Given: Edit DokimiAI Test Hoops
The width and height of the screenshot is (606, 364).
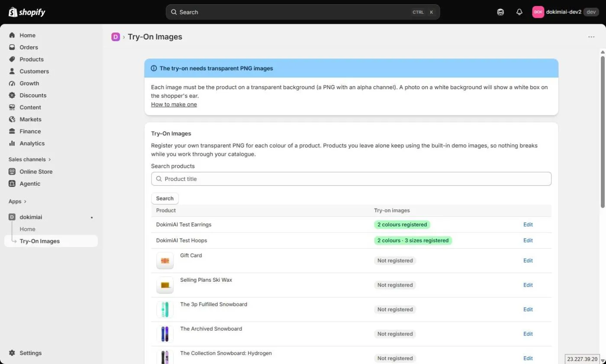Looking at the screenshot, I should (528, 240).
